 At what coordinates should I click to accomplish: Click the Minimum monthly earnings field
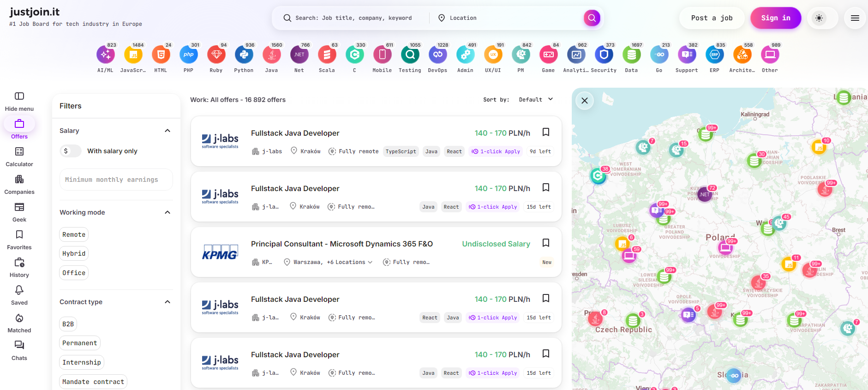point(116,180)
